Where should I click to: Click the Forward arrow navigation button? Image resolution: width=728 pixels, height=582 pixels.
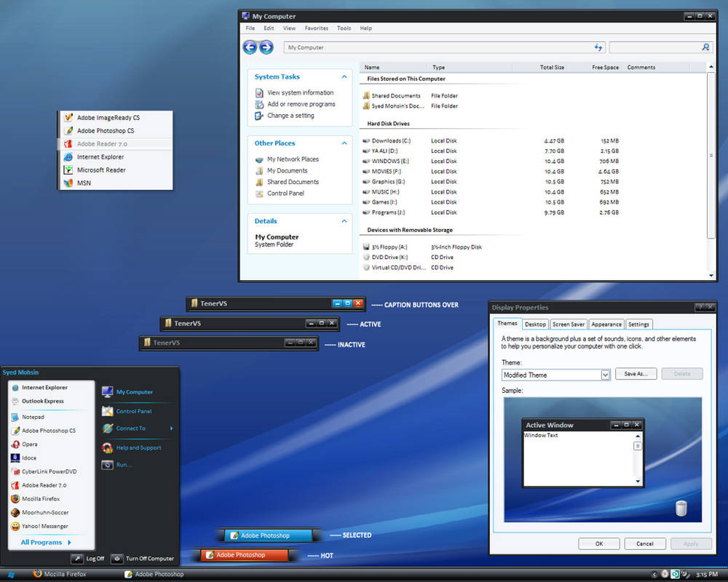click(x=266, y=47)
